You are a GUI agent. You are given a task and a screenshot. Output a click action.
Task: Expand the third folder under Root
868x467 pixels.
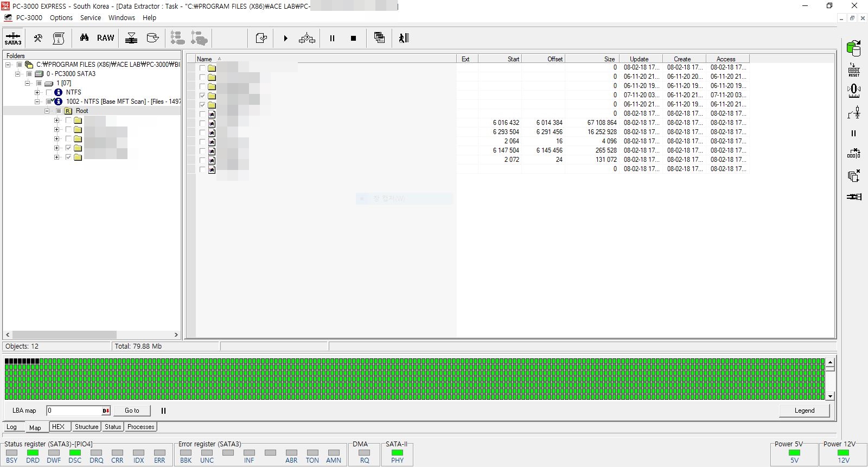point(57,138)
